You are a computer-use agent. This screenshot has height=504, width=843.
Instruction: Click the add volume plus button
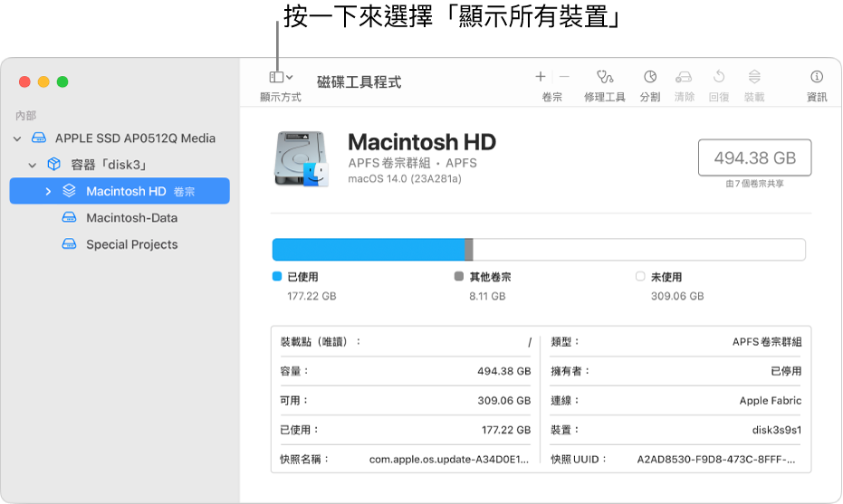541,77
